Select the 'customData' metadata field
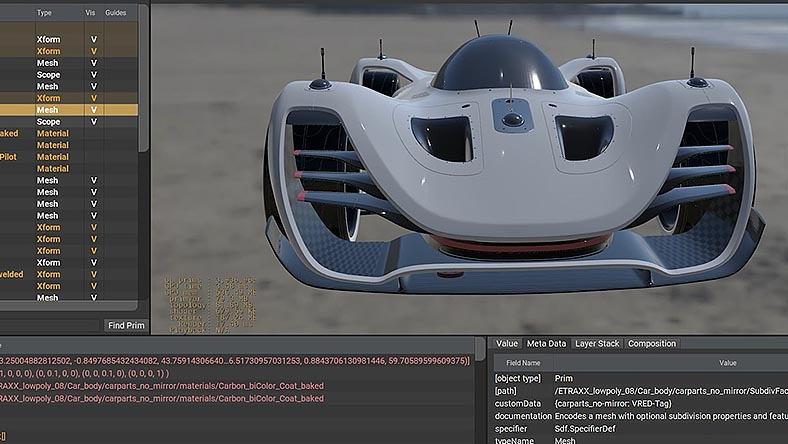 (x=518, y=403)
